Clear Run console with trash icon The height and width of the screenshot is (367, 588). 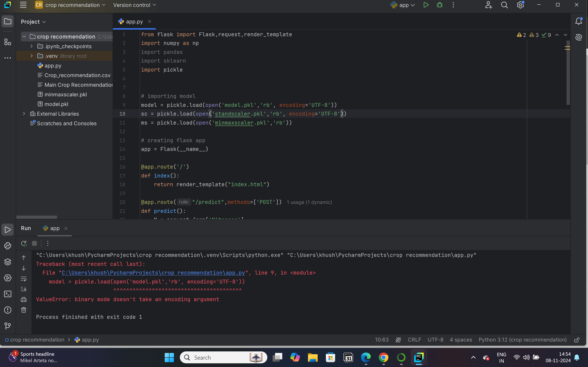pos(24,310)
